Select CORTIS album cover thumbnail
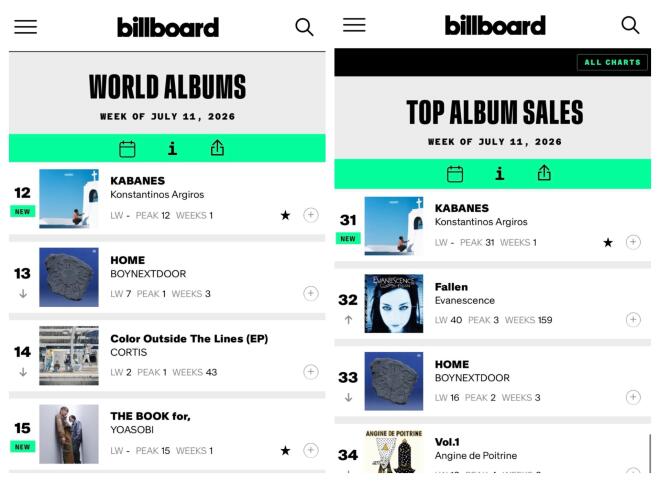The width and height of the screenshot is (660, 482). coord(69,356)
